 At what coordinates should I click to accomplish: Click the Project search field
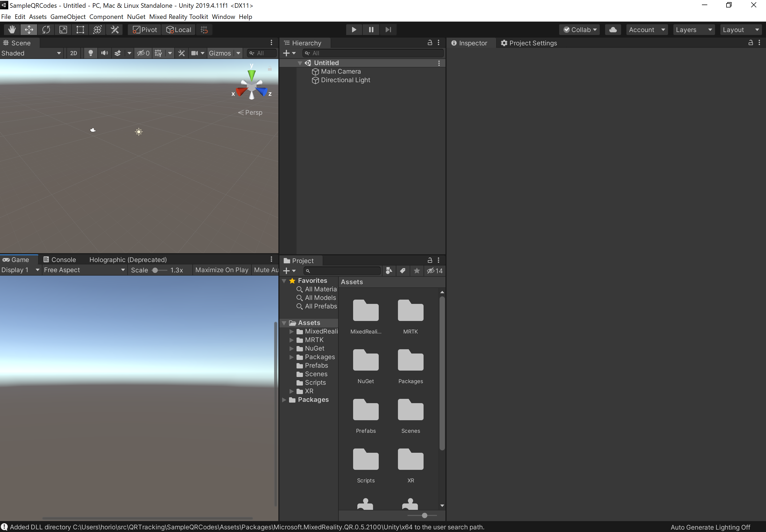coord(343,271)
